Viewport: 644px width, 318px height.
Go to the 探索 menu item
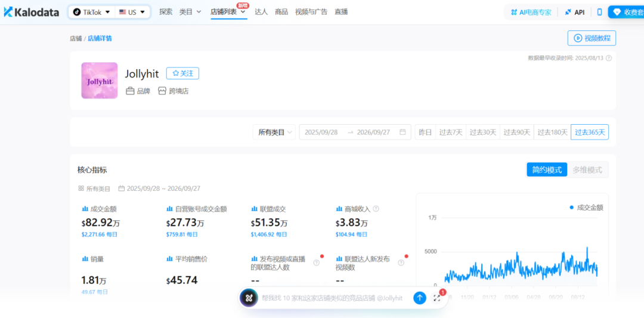tap(166, 12)
